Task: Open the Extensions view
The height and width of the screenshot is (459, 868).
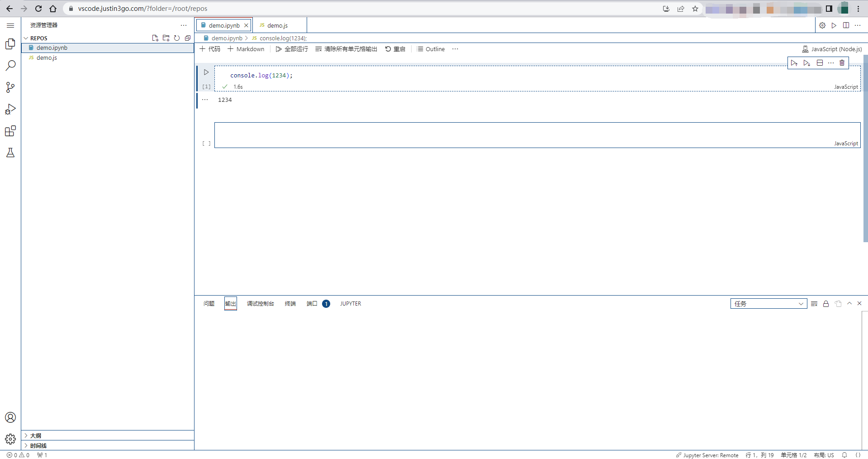Action: tap(10, 131)
